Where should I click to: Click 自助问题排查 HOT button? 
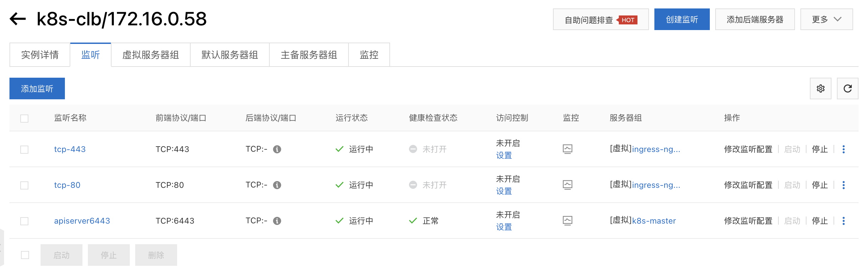pyautogui.click(x=601, y=19)
